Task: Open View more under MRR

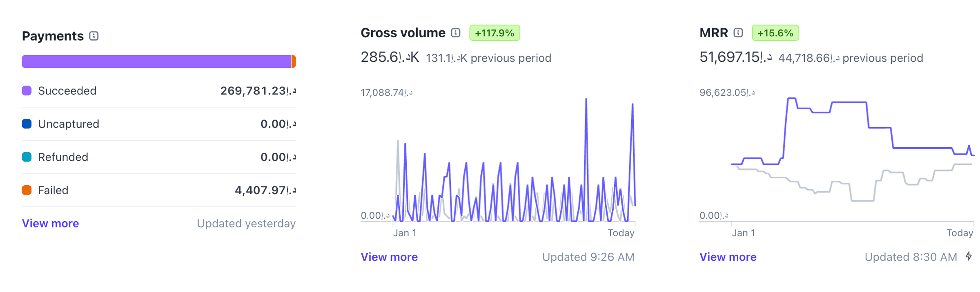Action: click(x=728, y=257)
